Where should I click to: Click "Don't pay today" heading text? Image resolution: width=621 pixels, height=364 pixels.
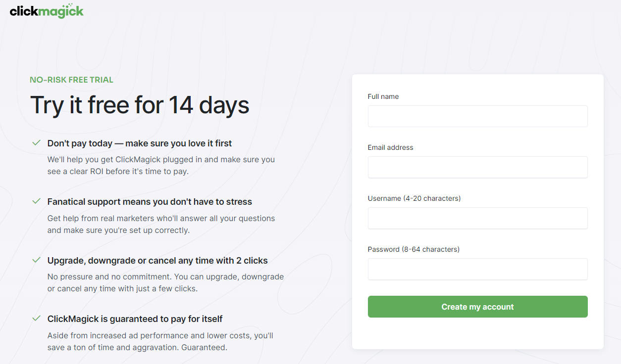coord(140,143)
